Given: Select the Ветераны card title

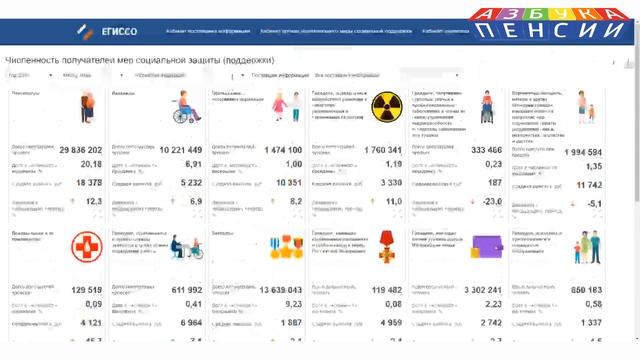Looking at the screenshot, I should [223, 233].
